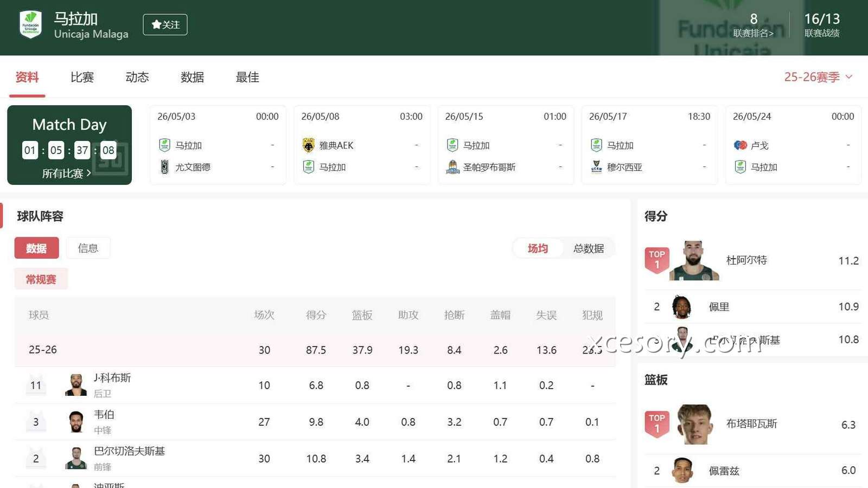Sort roster by 得分 column header

[316, 315]
